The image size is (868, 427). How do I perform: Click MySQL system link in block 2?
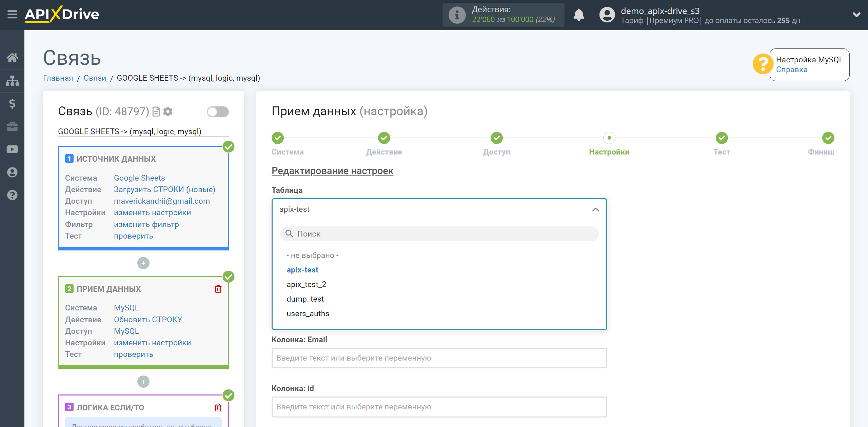pos(126,308)
